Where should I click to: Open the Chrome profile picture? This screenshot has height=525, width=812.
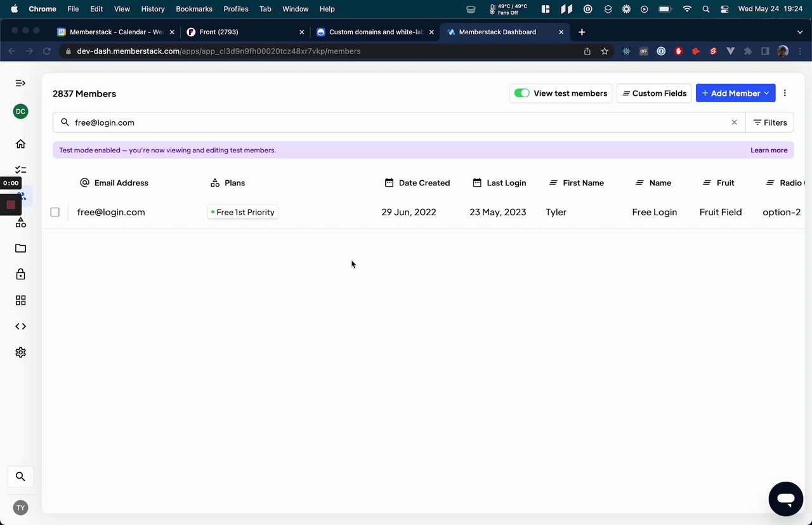click(x=783, y=51)
